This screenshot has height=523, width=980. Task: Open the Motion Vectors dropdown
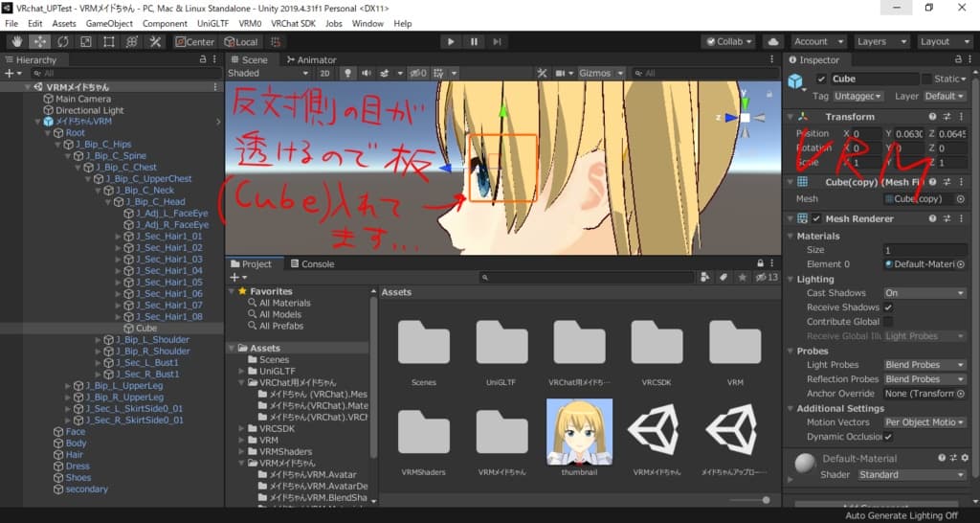tap(924, 422)
